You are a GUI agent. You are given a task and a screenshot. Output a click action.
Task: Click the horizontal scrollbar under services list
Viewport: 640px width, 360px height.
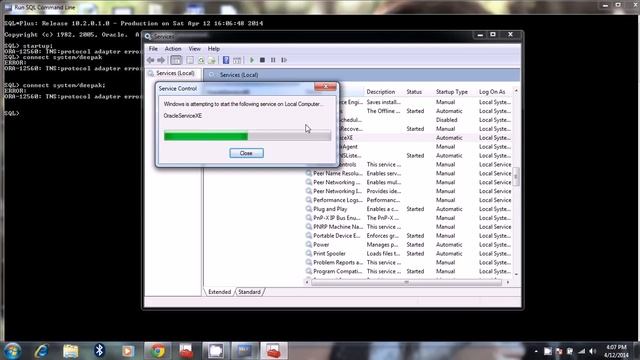406,282
